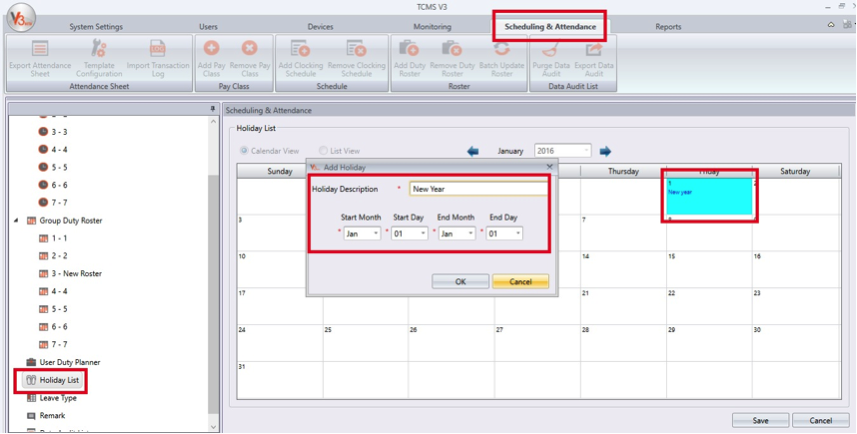The image size is (857, 434).
Task: Select Holiday List in tree
Action: [52, 380]
